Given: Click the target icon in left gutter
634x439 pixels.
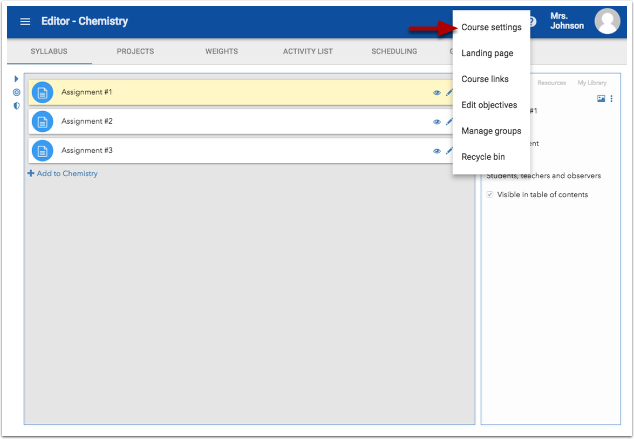Looking at the screenshot, I should (16, 92).
